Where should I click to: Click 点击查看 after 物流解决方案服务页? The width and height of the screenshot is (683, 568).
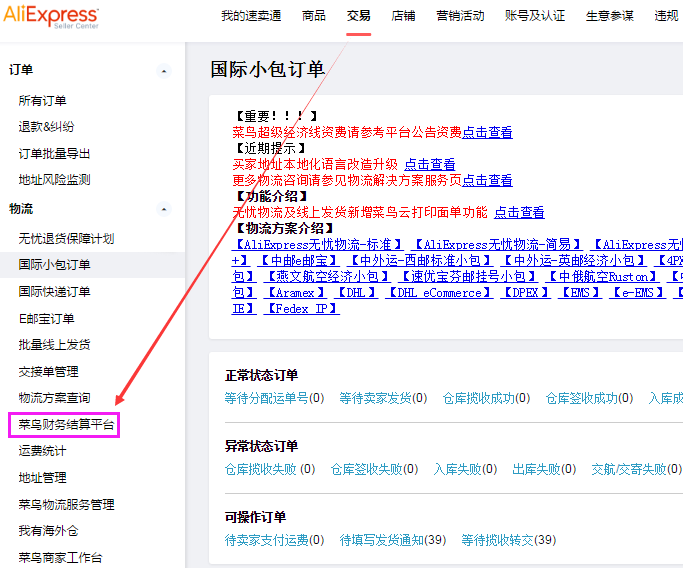[487, 180]
